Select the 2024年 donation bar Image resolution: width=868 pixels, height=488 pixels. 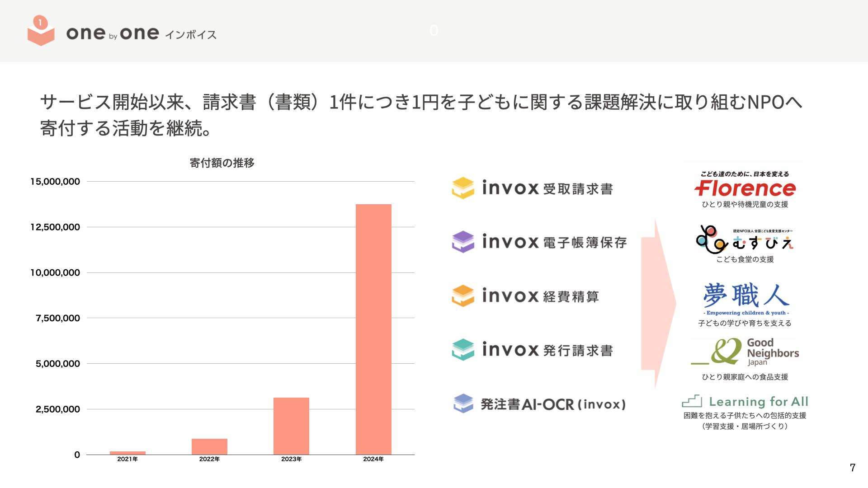pyautogui.click(x=373, y=329)
